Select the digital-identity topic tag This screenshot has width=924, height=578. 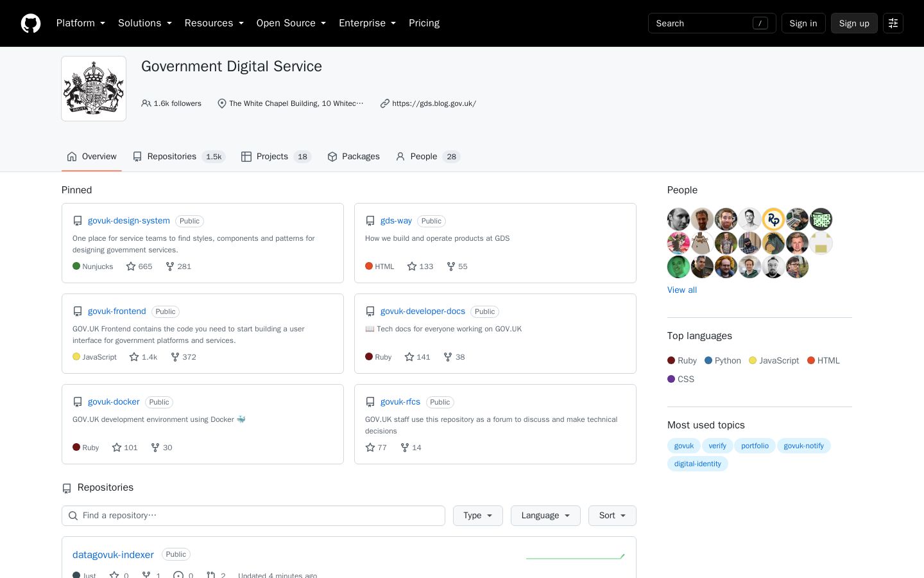coord(697,464)
